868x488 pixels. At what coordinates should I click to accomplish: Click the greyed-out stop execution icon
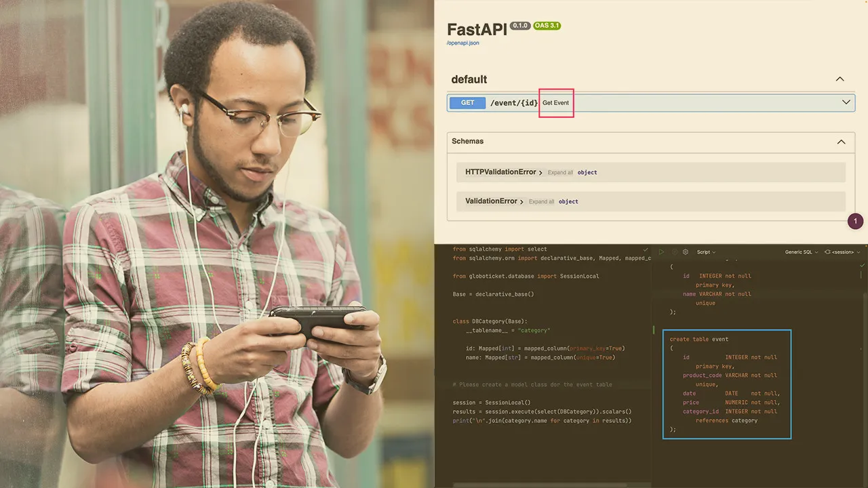click(x=674, y=251)
